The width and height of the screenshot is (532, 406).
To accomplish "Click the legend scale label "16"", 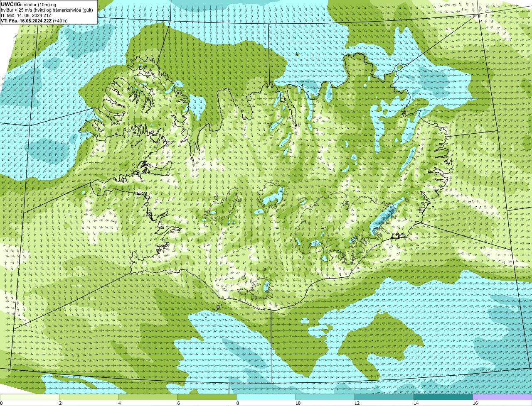I will tap(475, 403).
